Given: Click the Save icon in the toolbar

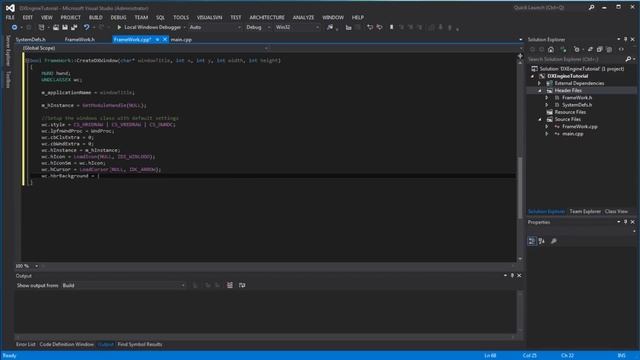Looking at the screenshot, I should 65,27.
